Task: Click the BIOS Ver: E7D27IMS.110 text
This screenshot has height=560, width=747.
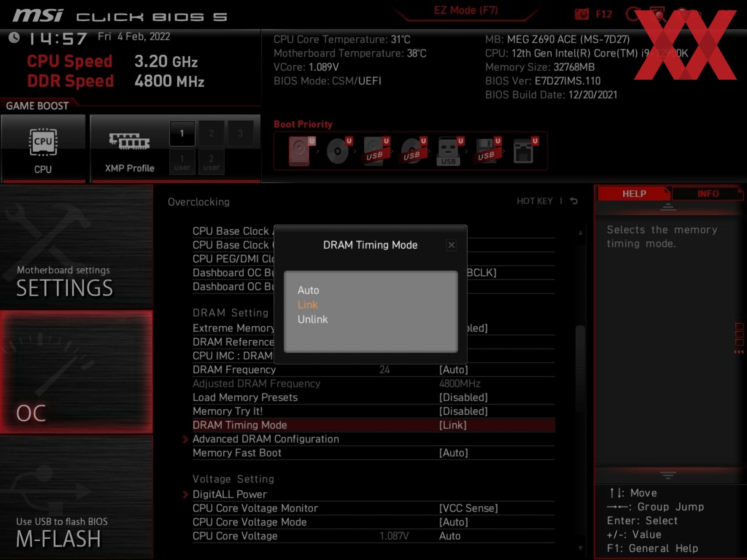Action: click(543, 81)
